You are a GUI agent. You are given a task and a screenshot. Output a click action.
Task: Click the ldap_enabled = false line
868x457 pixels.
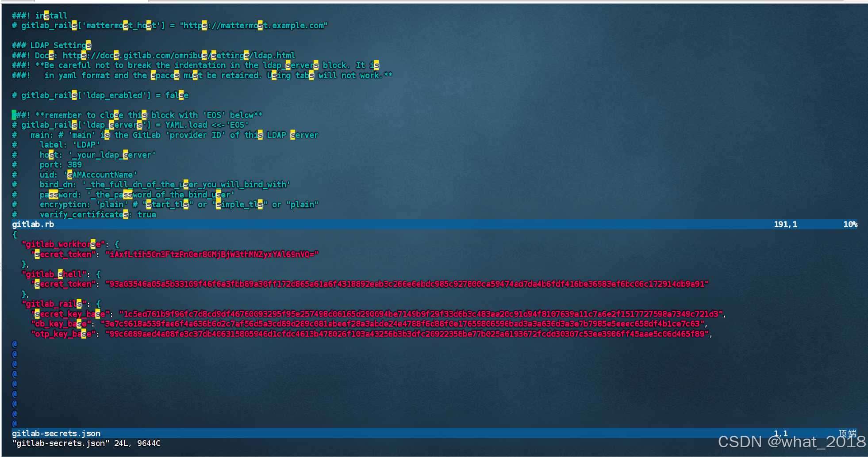coord(100,95)
